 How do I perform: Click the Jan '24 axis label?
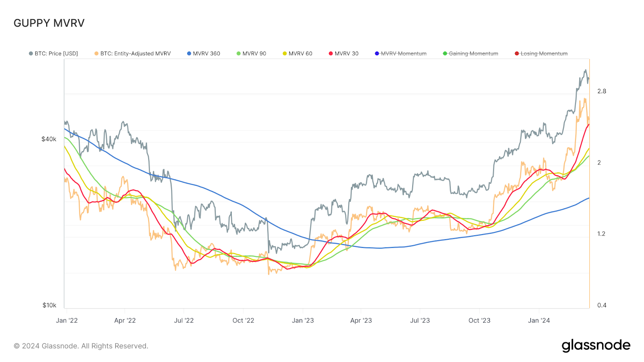pos(539,321)
